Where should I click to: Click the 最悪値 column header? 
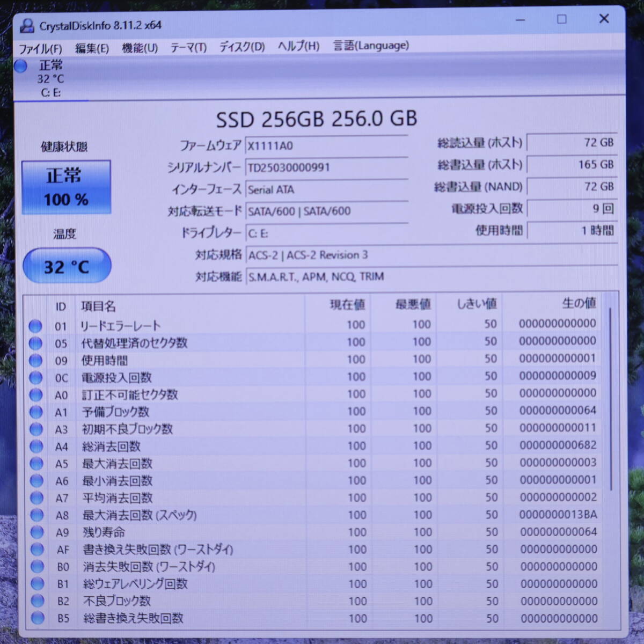coord(413,304)
